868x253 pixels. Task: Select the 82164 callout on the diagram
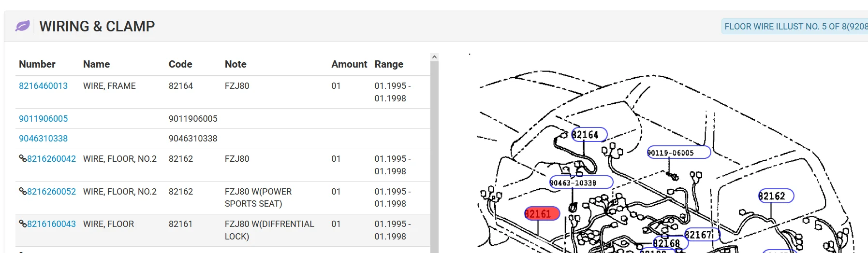pos(589,135)
